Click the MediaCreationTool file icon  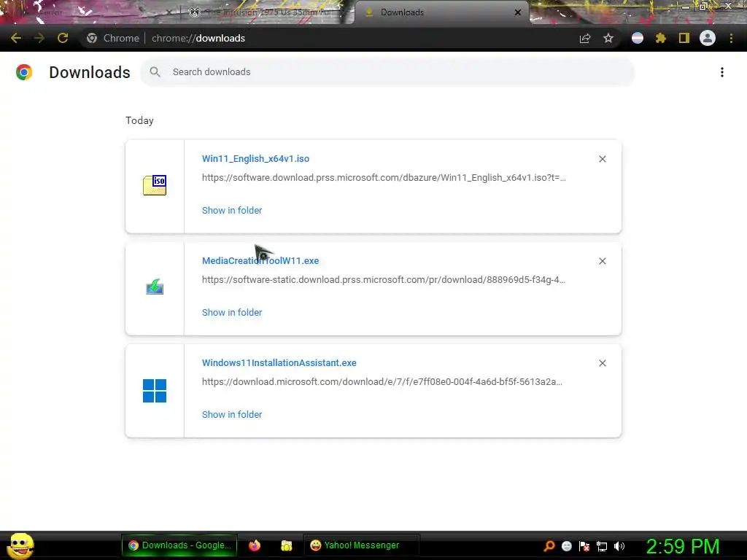click(x=155, y=287)
